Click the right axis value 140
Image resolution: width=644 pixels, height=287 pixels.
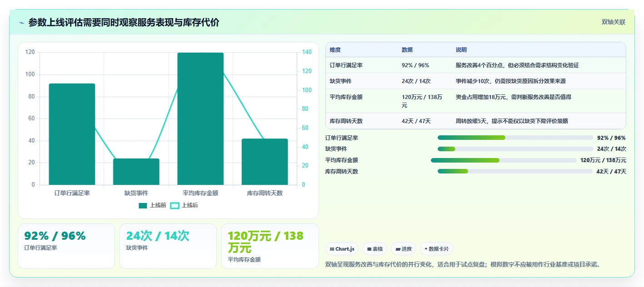[x=307, y=52]
